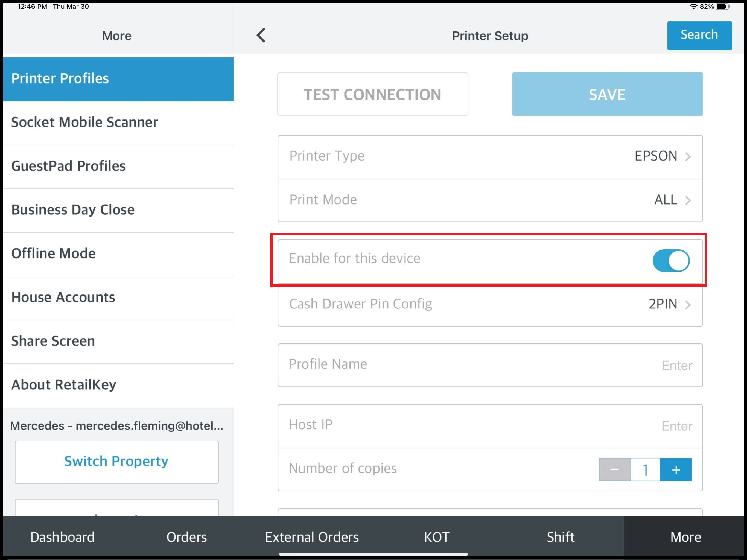
Task: Increase Number of copies with plus button
Action: coord(676,469)
